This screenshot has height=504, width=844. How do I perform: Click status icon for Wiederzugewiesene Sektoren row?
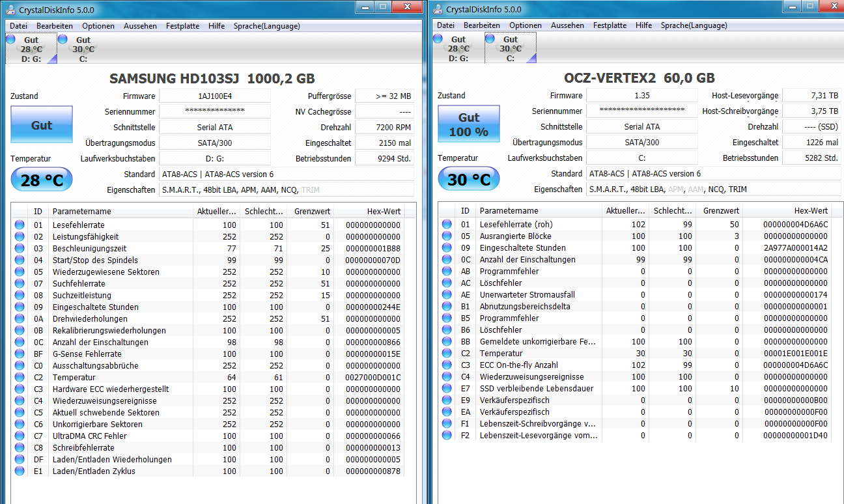[20, 272]
